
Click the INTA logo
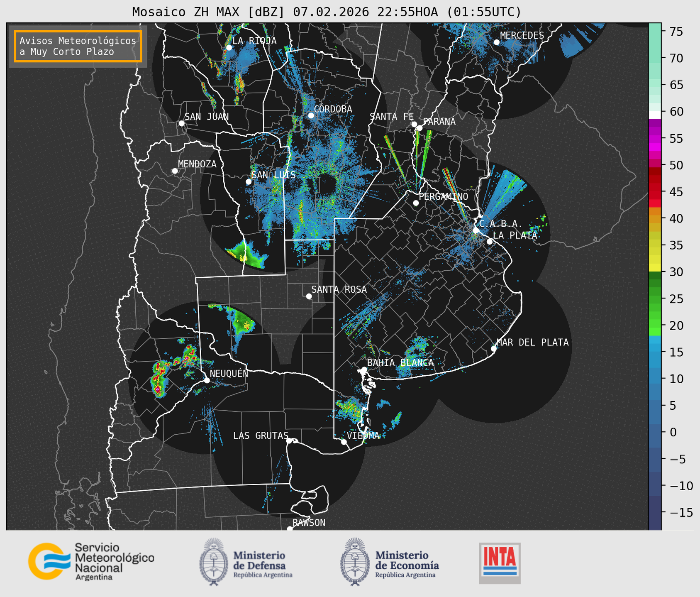click(x=500, y=563)
